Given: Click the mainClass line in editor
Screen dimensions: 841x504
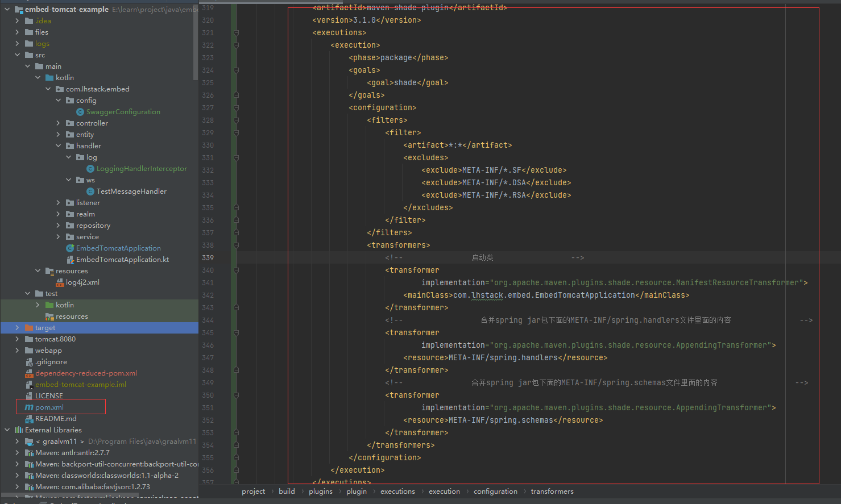Looking at the screenshot, I should pos(546,295).
